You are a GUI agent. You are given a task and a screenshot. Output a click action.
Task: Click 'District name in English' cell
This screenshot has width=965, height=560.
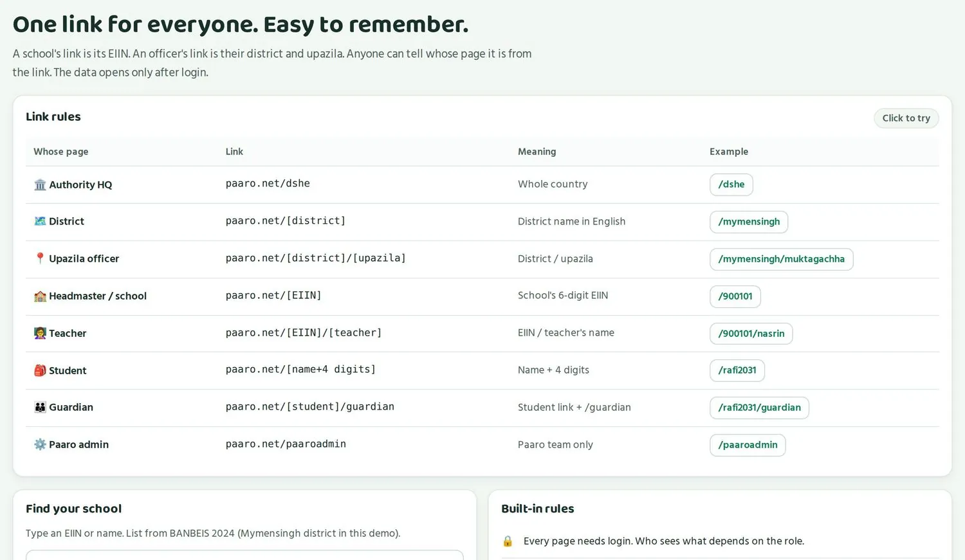click(x=571, y=222)
